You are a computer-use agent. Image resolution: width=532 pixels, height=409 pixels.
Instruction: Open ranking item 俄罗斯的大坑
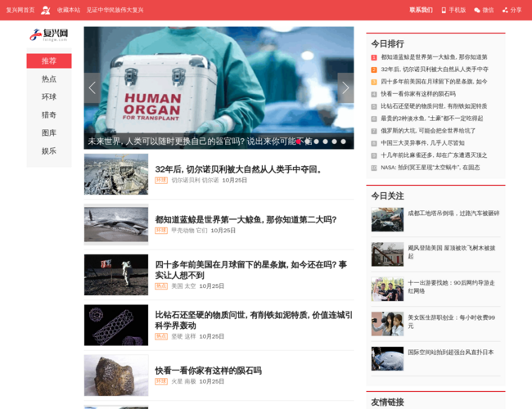point(428,131)
